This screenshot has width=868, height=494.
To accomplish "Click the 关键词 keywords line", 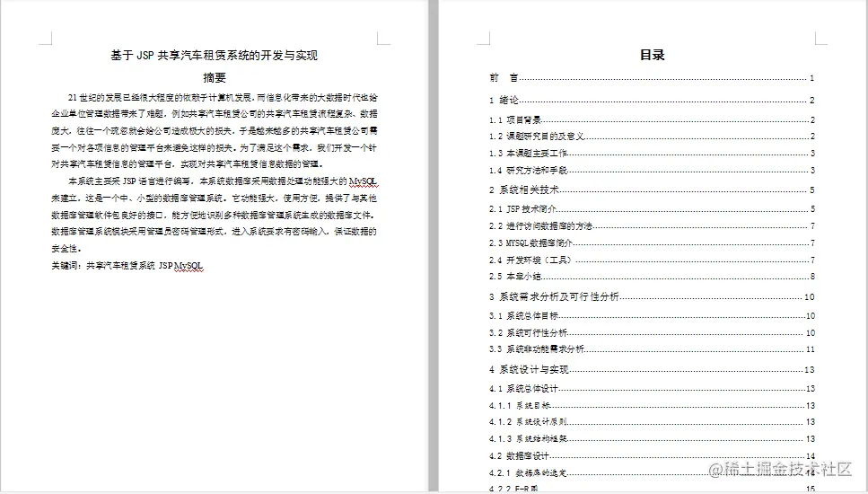I will (x=127, y=266).
